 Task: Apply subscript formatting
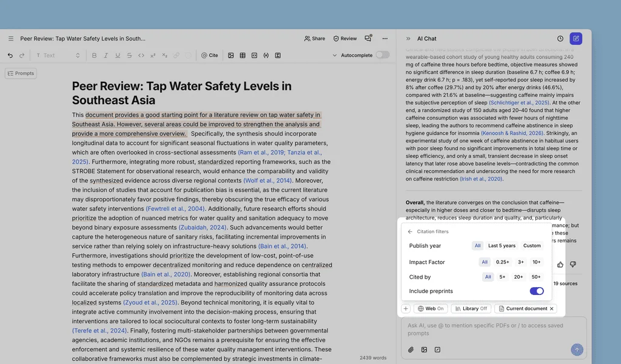click(164, 55)
